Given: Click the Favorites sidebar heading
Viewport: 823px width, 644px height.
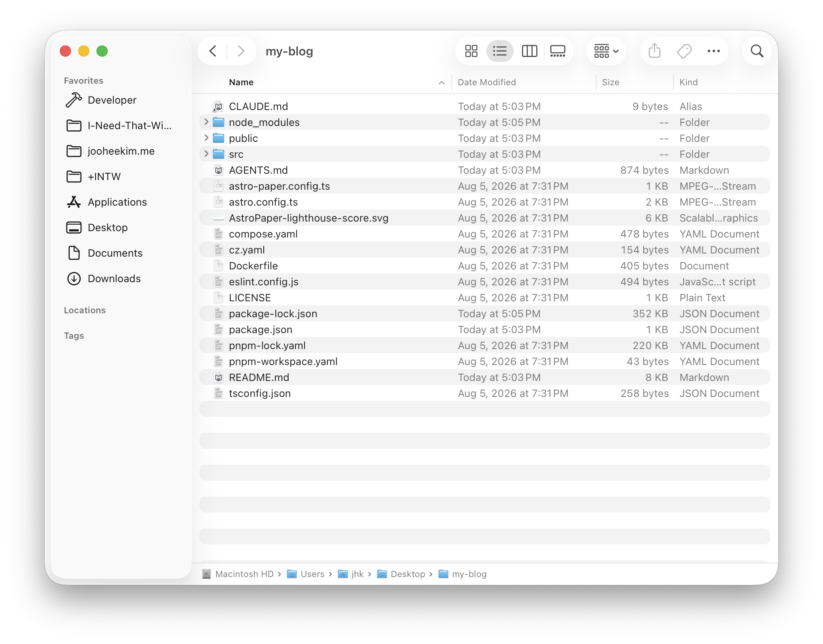Looking at the screenshot, I should pyautogui.click(x=84, y=80).
